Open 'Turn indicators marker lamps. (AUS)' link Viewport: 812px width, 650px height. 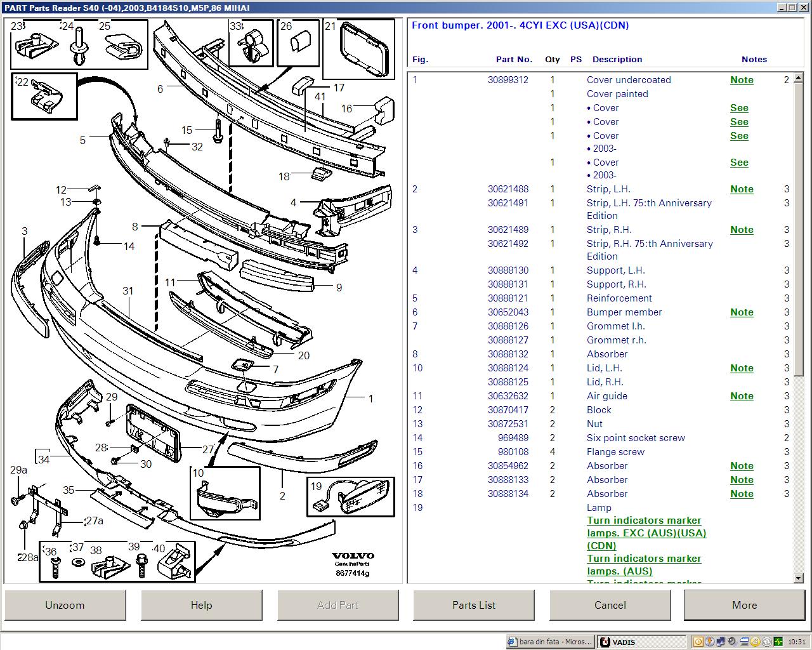click(x=644, y=565)
